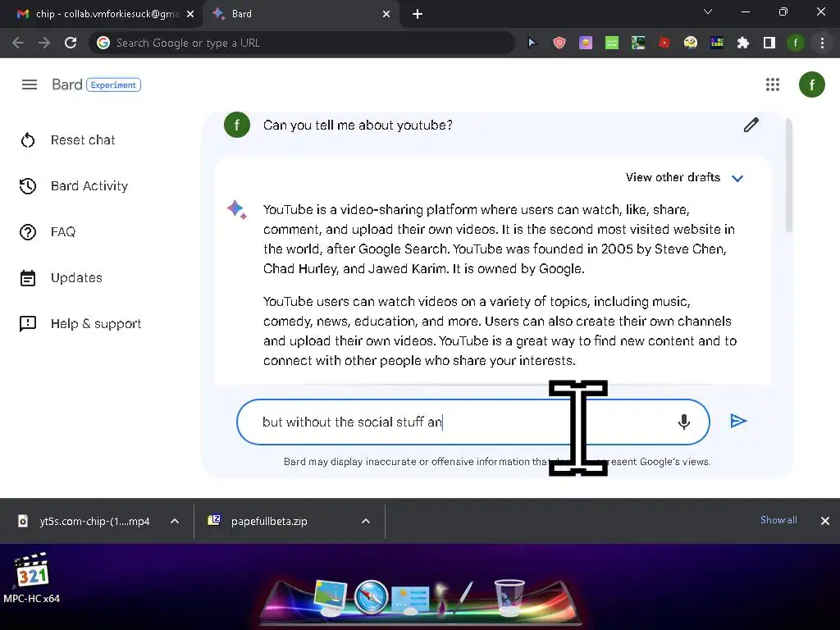840x630 pixels.
Task: Click the prompt 'Can you tell me about youtube?'
Action: (x=358, y=126)
